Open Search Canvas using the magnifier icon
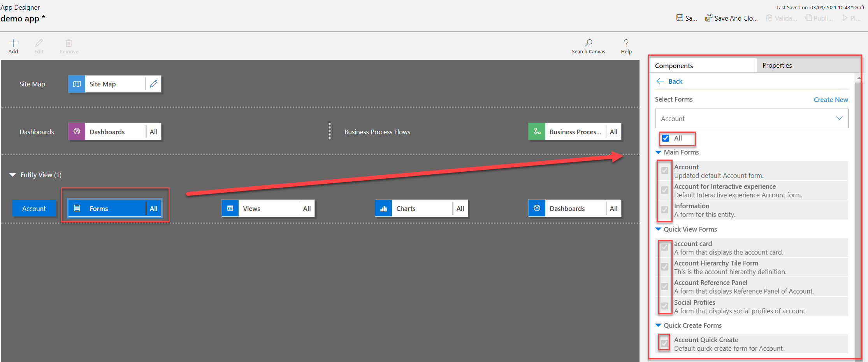 tap(588, 42)
